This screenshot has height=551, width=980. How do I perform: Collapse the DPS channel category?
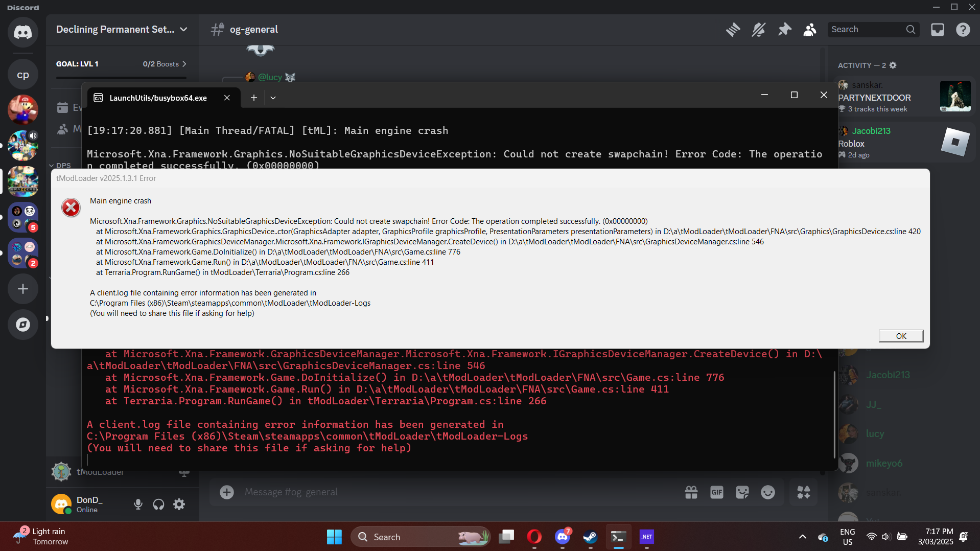coord(60,166)
